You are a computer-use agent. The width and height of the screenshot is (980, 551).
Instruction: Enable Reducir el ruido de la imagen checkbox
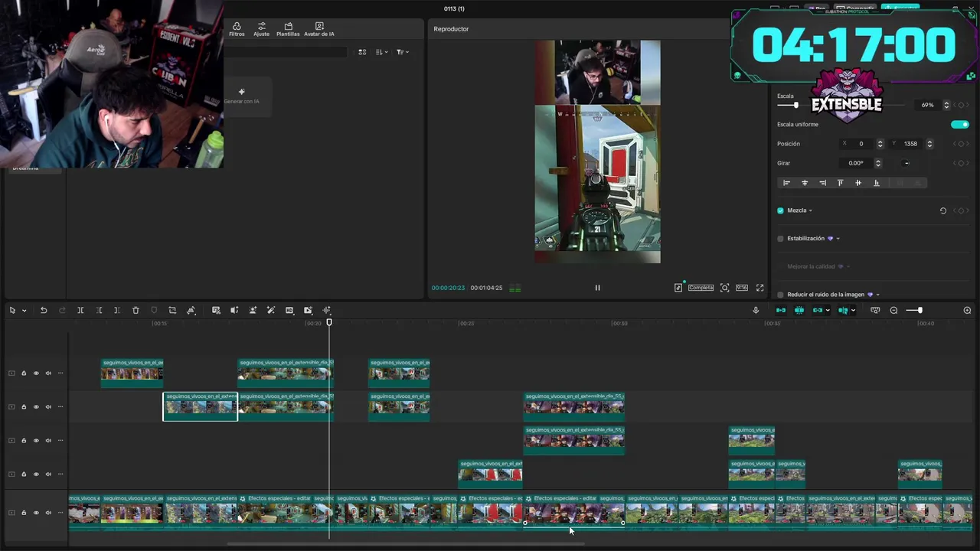pyautogui.click(x=780, y=295)
